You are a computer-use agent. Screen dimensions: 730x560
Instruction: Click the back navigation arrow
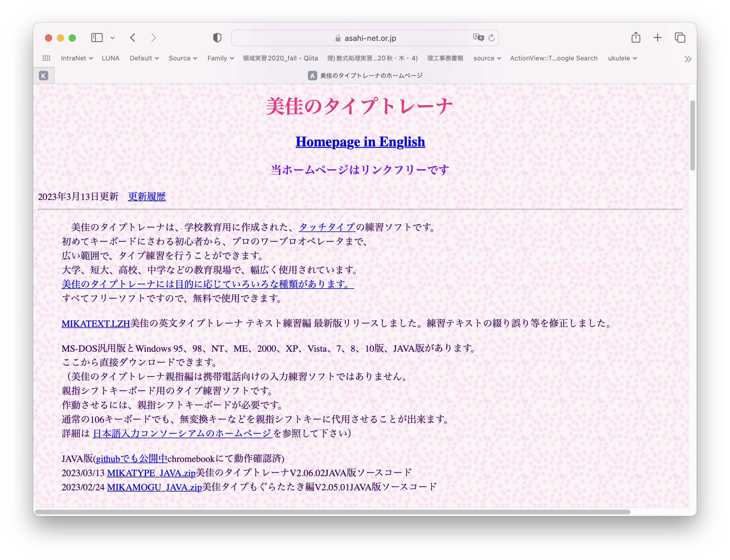133,38
